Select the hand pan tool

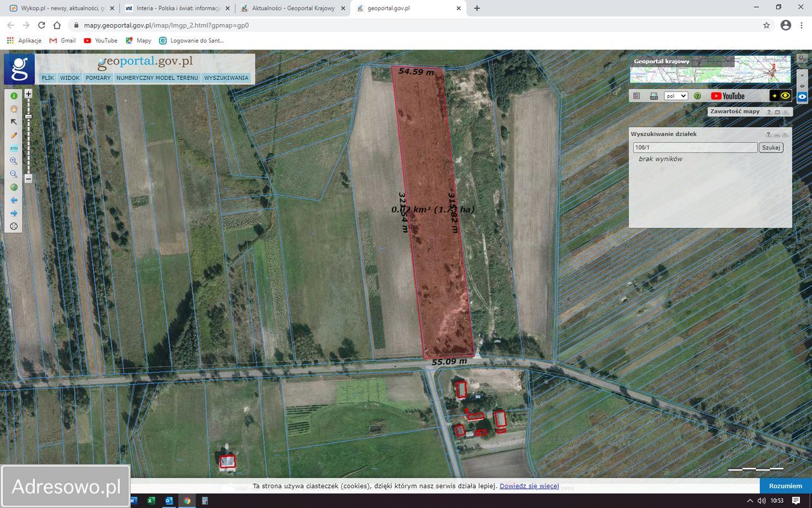(x=13, y=109)
